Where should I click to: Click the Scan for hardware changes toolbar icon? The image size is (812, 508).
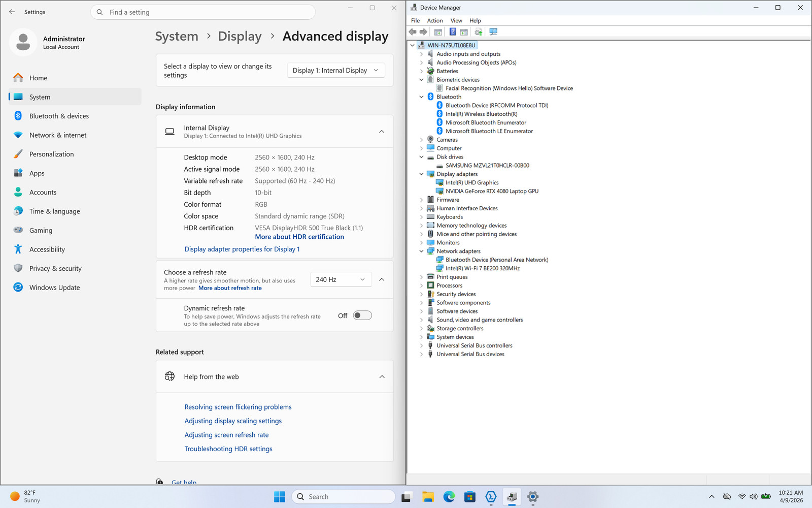pyautogui.click(x=493, y=32)
